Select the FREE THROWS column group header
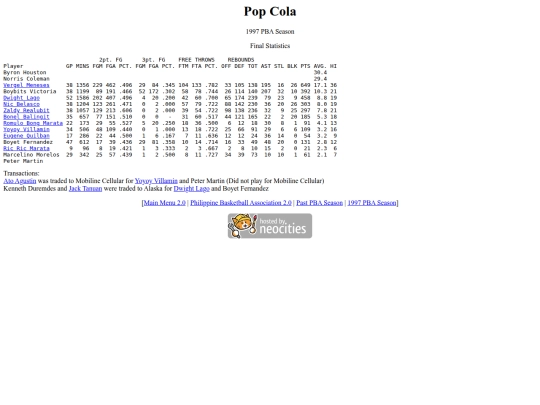Image resolution: width=540 pixels, height=405 pixels. pyautogui.click(x=196, y=60)
